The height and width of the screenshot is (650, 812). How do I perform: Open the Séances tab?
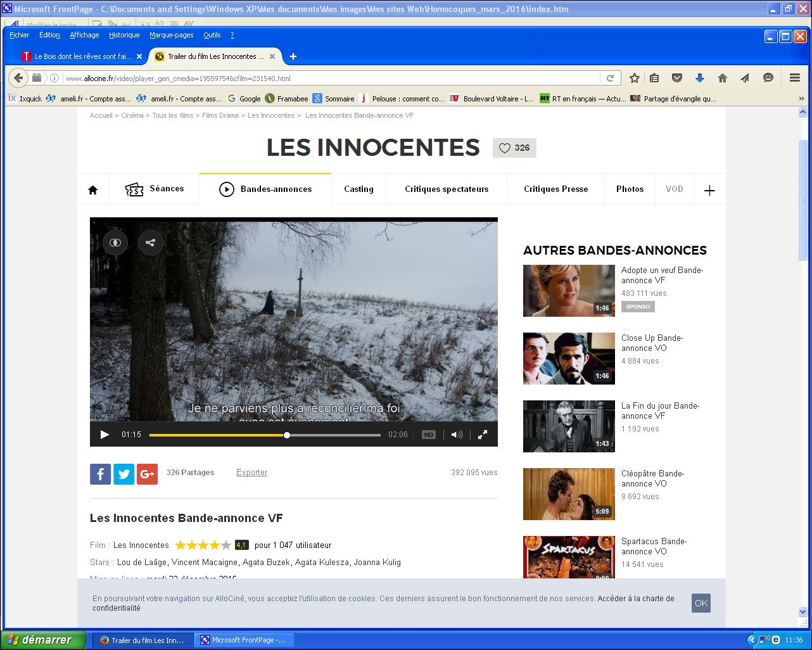coord(155,189)
